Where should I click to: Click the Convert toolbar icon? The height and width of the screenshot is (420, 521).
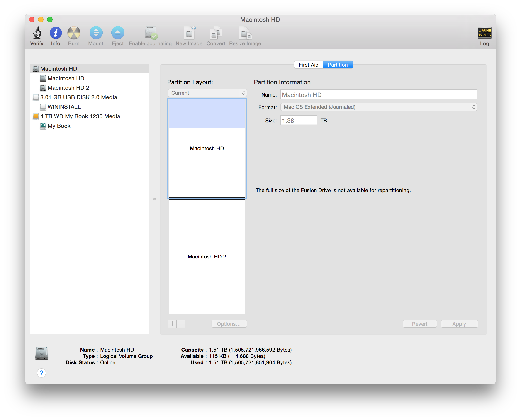pyautogui.click(x=216, y=33)
